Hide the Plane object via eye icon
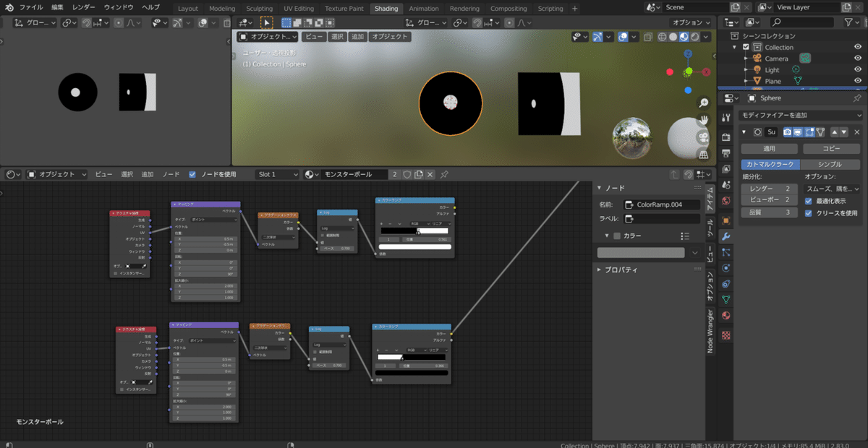This screenshot has height=448, width=868. pos(857,81)
